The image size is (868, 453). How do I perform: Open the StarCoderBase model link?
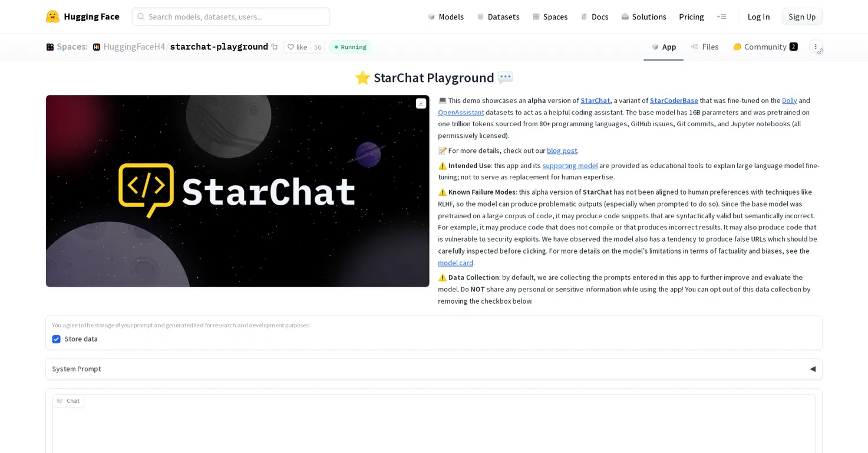(x=674, y=100)
